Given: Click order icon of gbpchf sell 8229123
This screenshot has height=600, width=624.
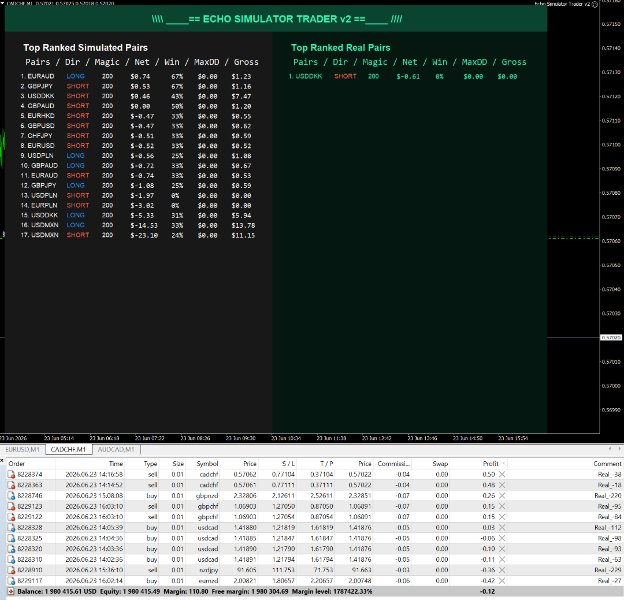Looking at the screenshot, I should click(x=11, y=506).
